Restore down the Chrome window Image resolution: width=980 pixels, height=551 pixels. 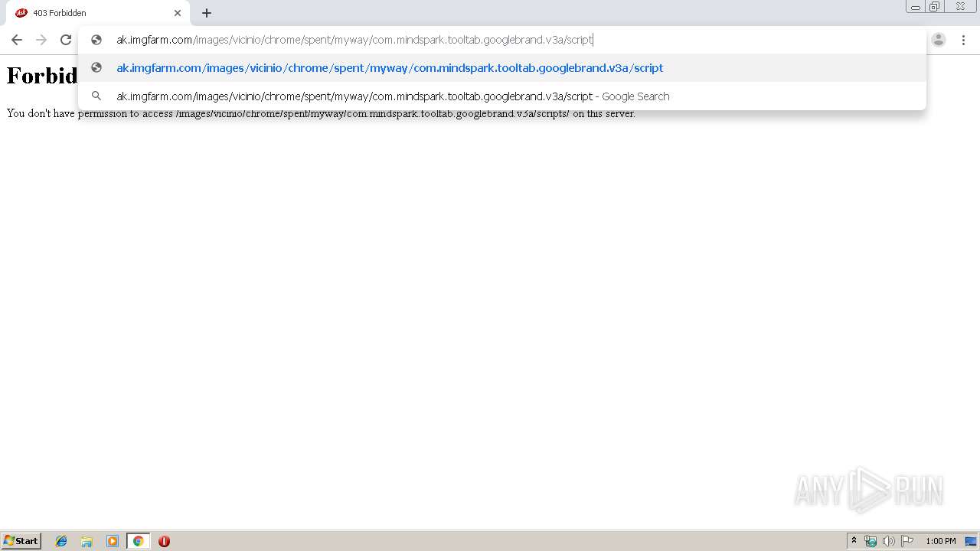935,7
